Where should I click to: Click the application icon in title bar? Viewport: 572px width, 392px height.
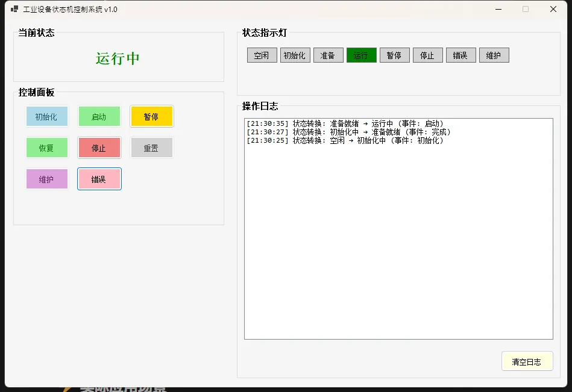pos(14,10)
